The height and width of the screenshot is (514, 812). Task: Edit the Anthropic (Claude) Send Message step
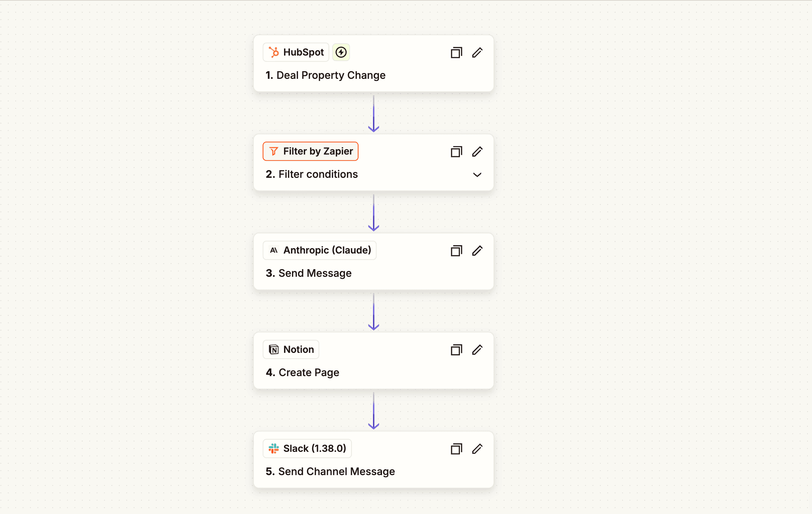(x=477, y=250)
